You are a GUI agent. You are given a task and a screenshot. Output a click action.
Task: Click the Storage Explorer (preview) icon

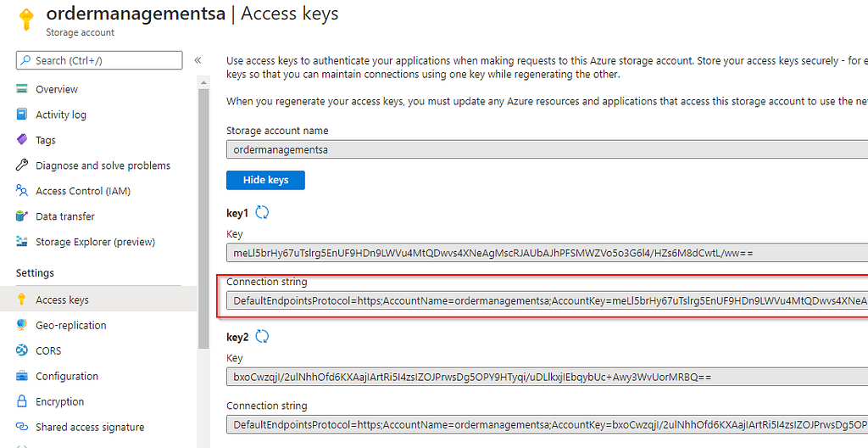tap(21, 241)
